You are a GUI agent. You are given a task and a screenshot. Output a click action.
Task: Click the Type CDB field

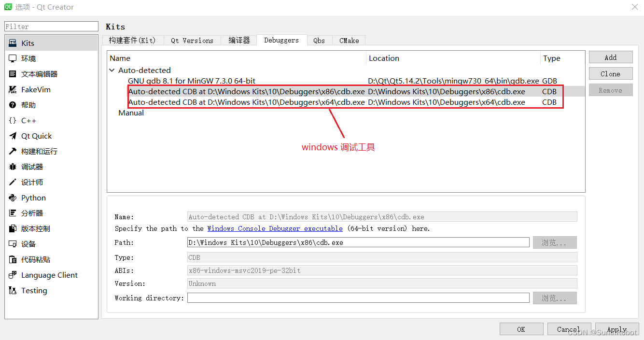click(382, 257)
